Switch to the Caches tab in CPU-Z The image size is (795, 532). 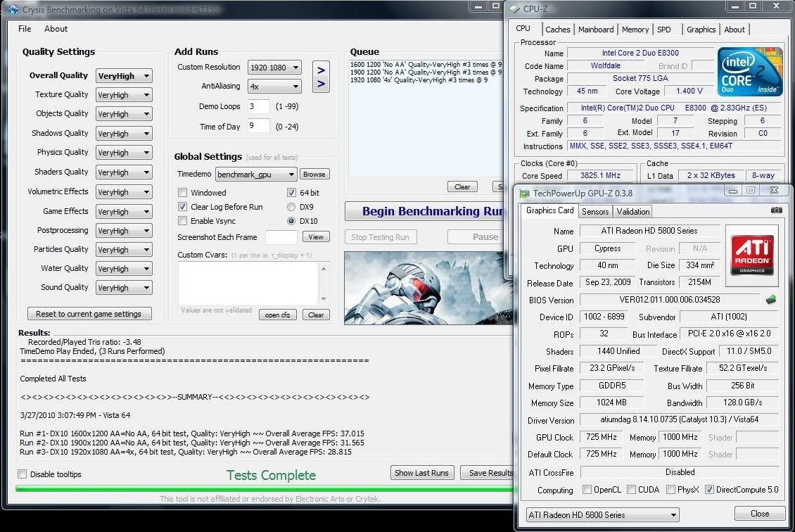[x=557, y=30]
